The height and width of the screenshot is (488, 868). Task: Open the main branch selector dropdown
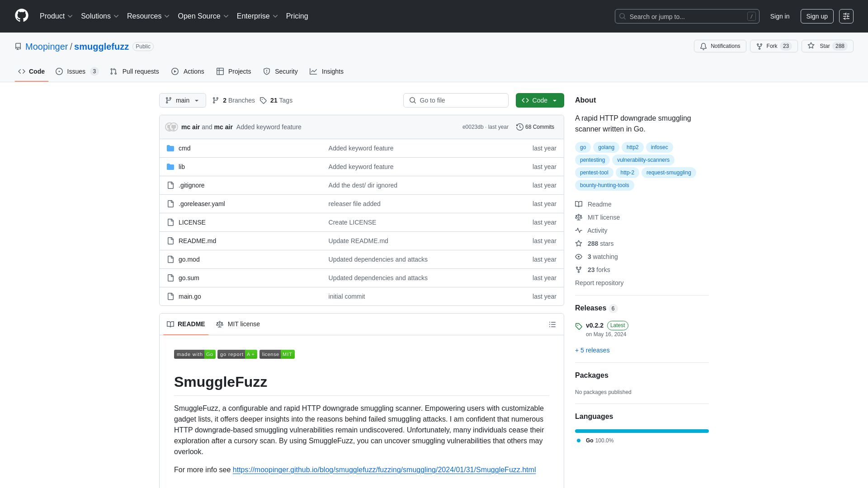click(x=183, y=100)
